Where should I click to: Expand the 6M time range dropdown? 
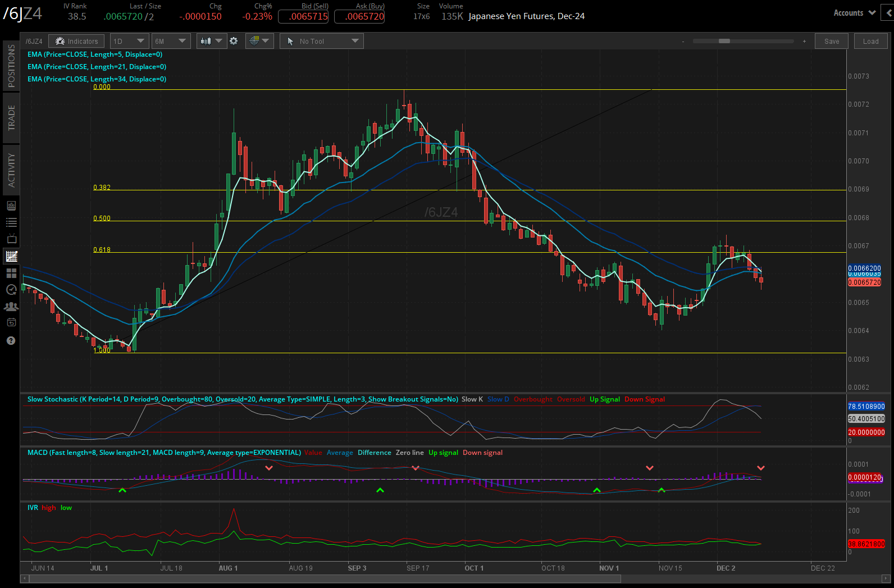point(171,41)
